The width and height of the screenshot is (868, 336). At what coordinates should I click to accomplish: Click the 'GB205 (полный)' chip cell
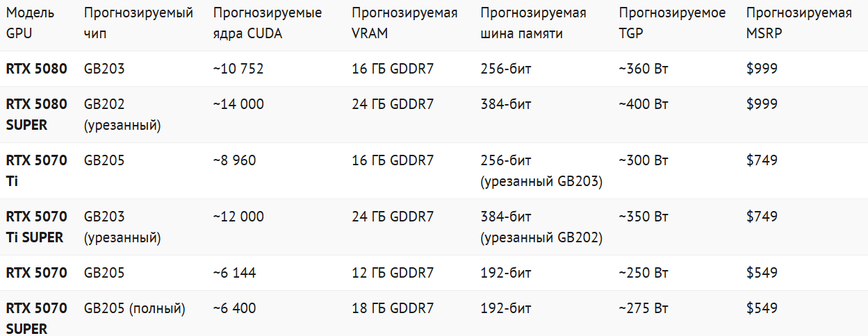135,308
